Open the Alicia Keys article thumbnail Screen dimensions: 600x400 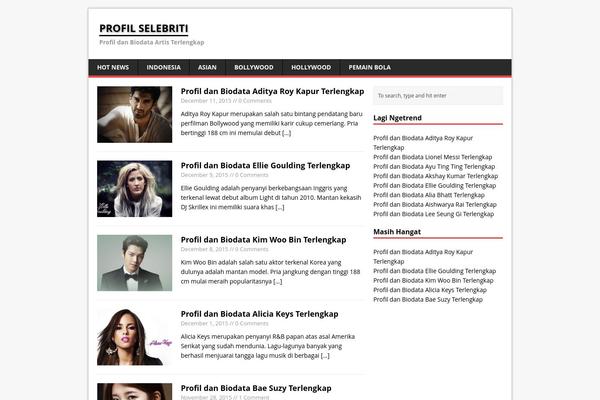pos(134,337)
